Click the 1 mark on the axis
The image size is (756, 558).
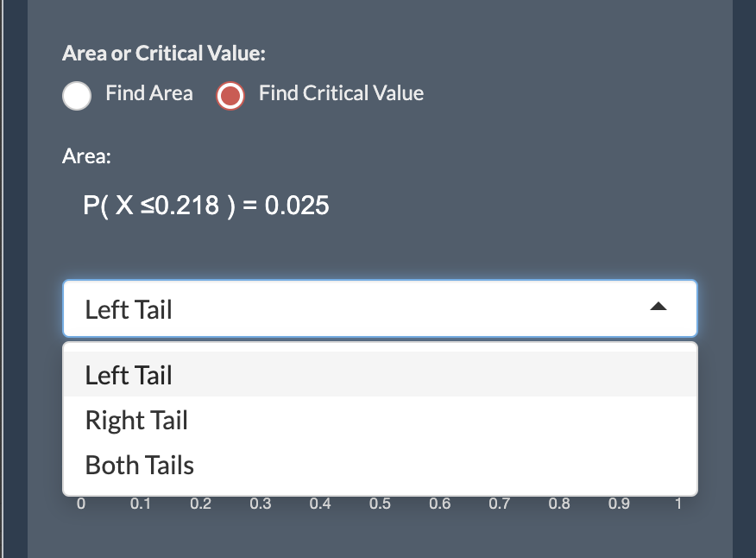coord(678,504)
